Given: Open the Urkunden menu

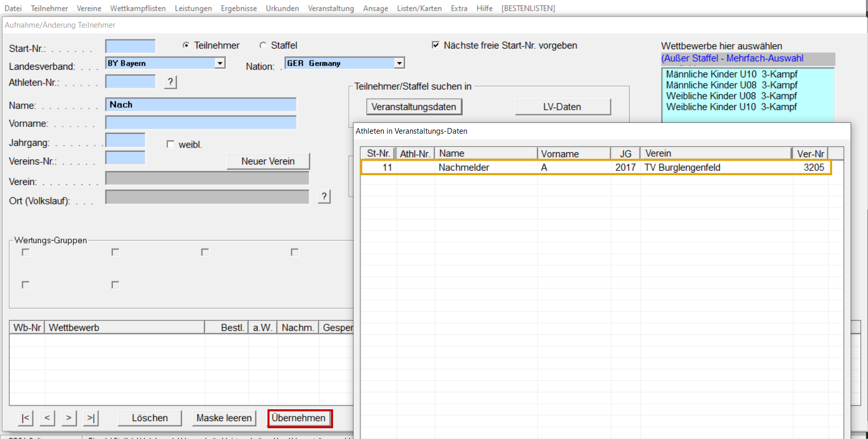Looking at the screenshot, I should pyautogui.click(x=282, y=8).
